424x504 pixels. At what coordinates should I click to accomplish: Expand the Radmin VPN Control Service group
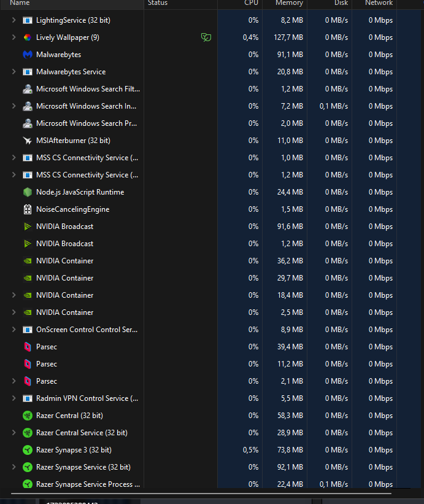(14, 398)
